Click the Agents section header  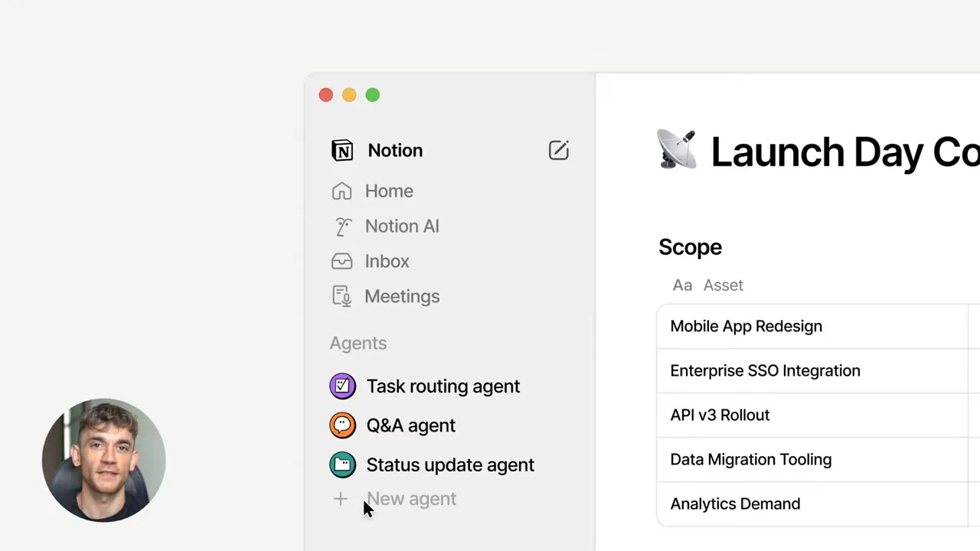358,343
